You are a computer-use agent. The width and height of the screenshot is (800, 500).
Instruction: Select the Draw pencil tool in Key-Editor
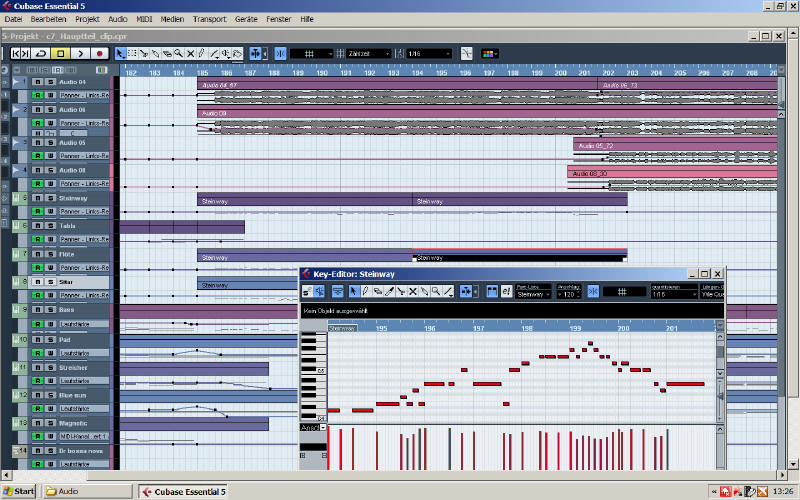click(366, 291)
